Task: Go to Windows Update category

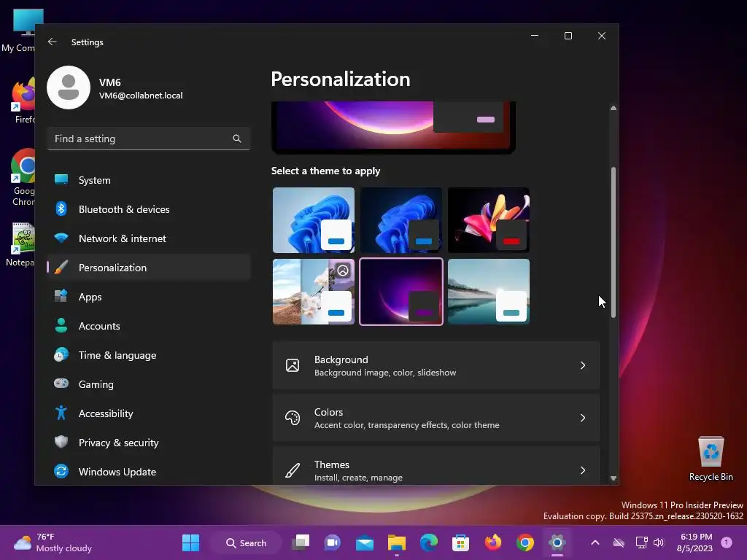Action: [x=149, y=472]
